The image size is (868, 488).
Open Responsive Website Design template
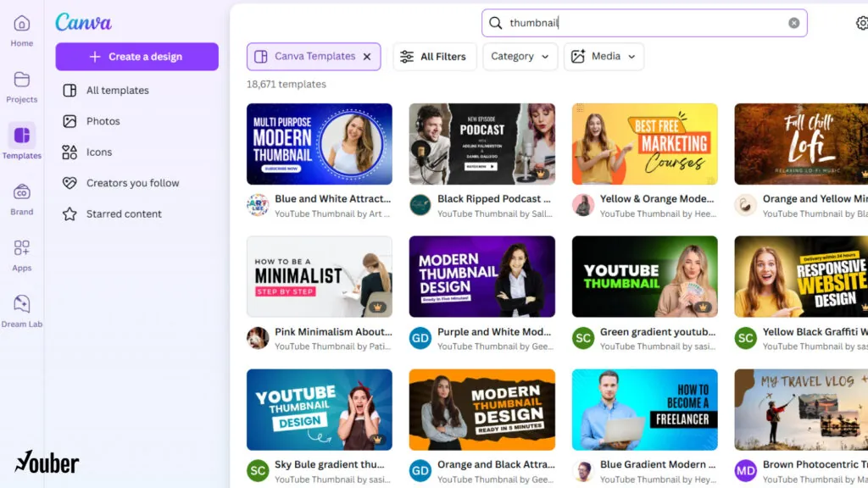[801, 277]
